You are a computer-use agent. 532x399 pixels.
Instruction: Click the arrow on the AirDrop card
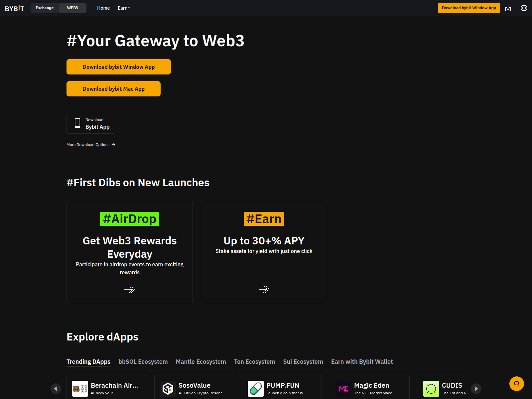click(x=130, y=289)
